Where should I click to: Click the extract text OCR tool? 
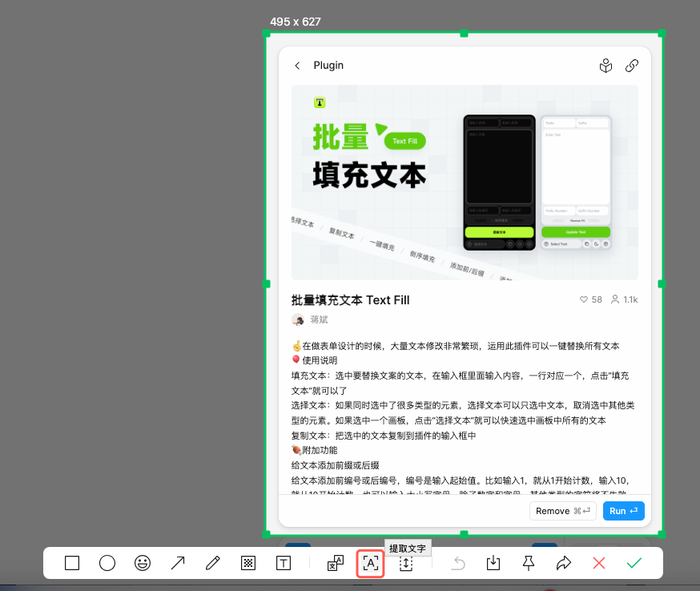[371, 563]
